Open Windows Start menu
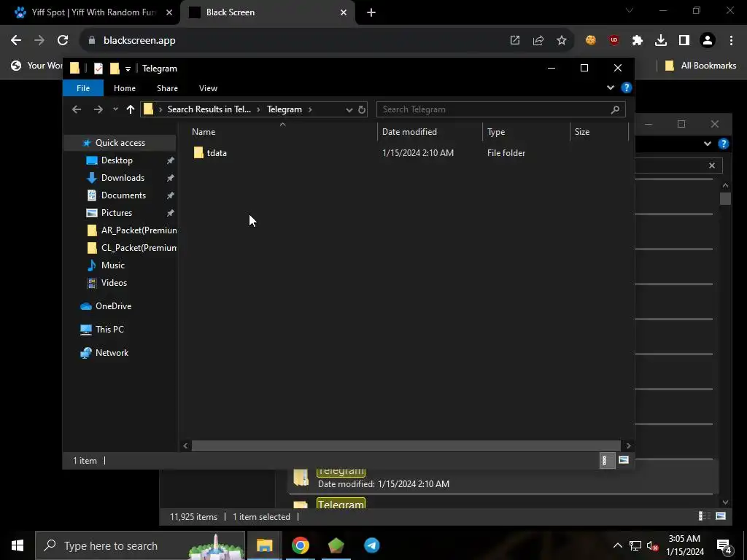Viewport: 747px width, 560px height. [18, 545]
